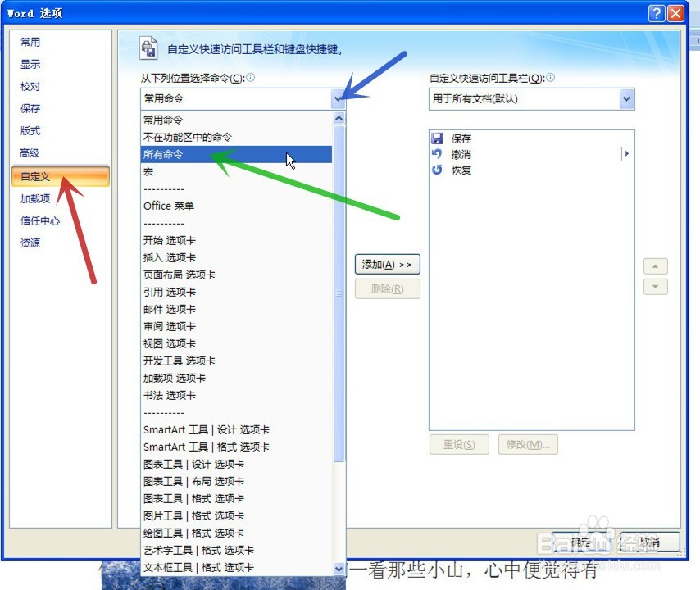Open the 加载项 options category
This screenshot has width=700, height=590.
tap(35, 198)
